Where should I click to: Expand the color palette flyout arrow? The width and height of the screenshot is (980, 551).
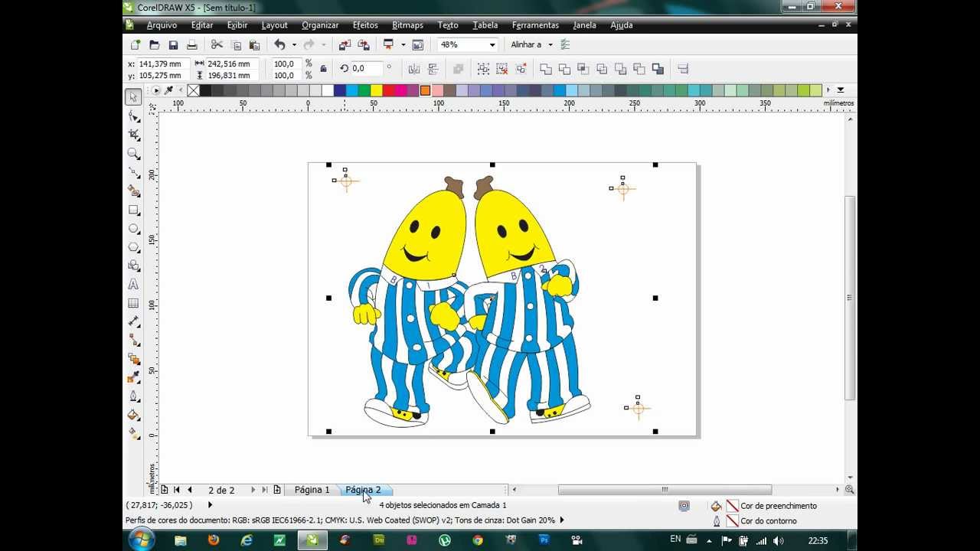(x=840, y=90)
